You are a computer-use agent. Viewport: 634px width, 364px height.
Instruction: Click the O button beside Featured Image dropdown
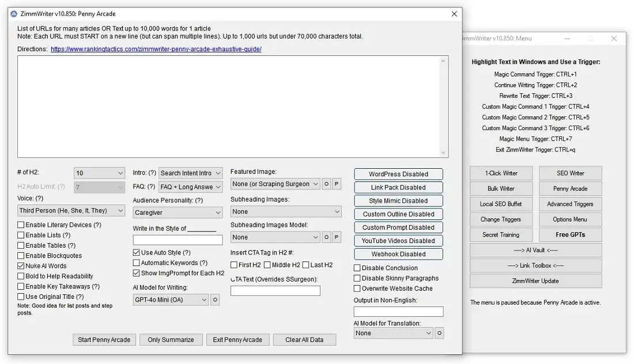pyautogui.click(x=326, y=184)
